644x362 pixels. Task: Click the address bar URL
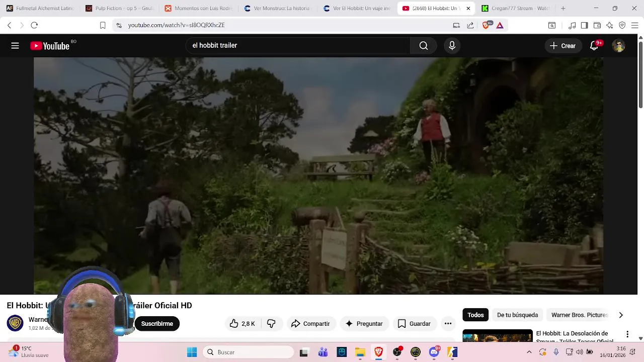177,25
